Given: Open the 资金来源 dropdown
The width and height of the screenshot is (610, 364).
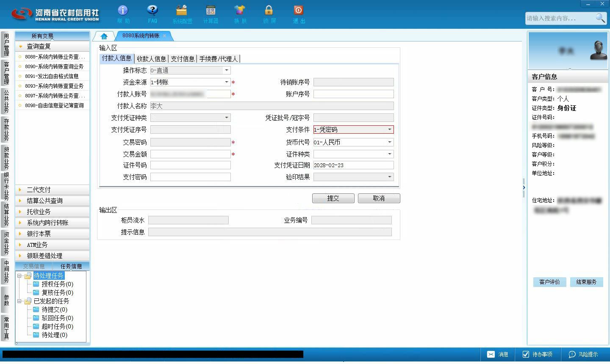Looking at the screenshot, I should pyautogui.click(x=227, y=82).
